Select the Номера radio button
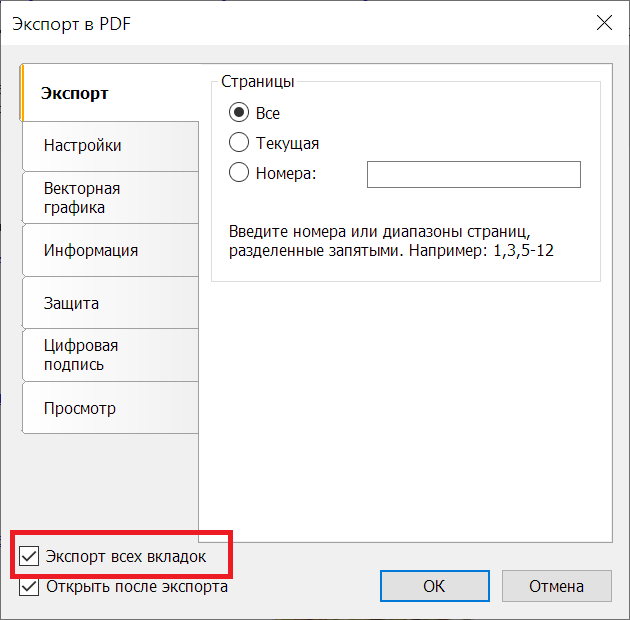Viewport: 630px width, 620px height. (x=239, y=172)
